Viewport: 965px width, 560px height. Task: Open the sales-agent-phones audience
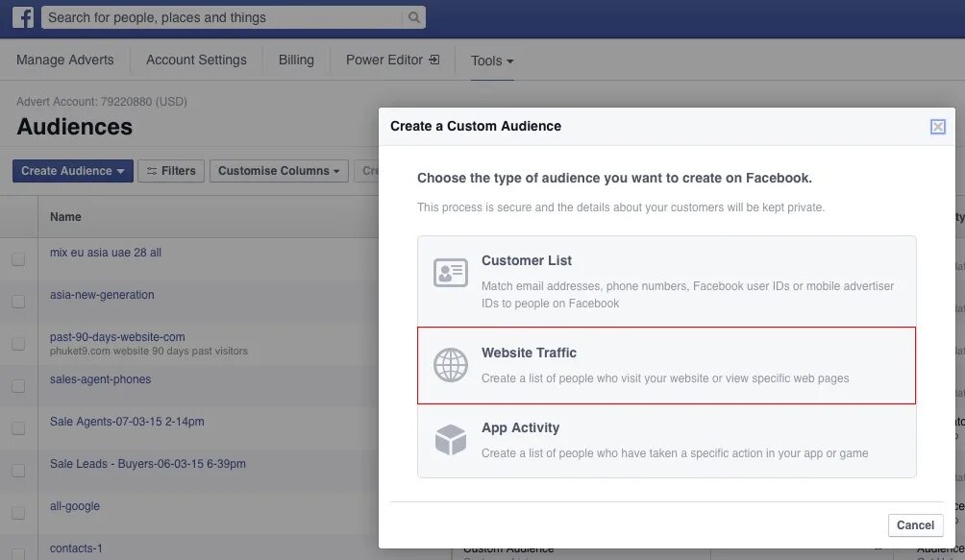tap(100, 379)
